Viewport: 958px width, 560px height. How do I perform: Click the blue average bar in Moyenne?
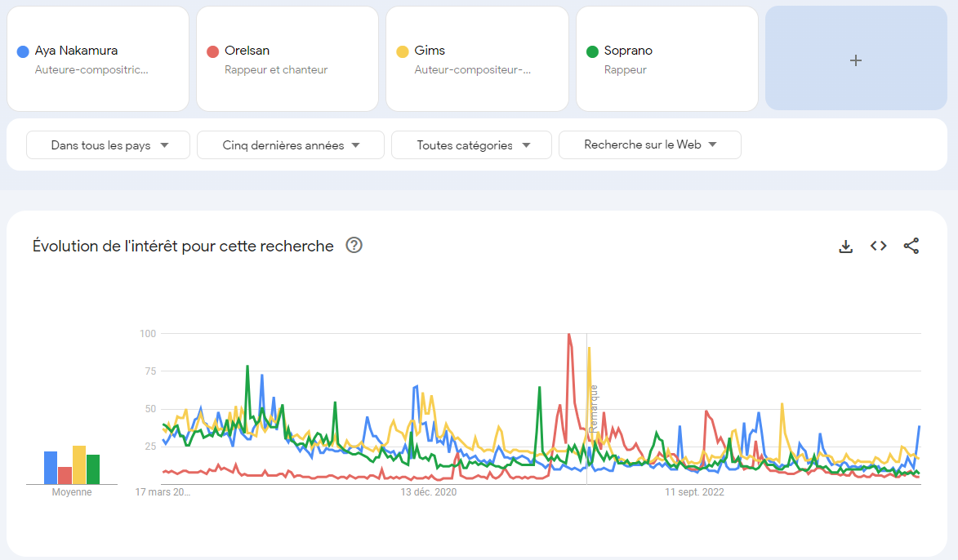[51, 468]
